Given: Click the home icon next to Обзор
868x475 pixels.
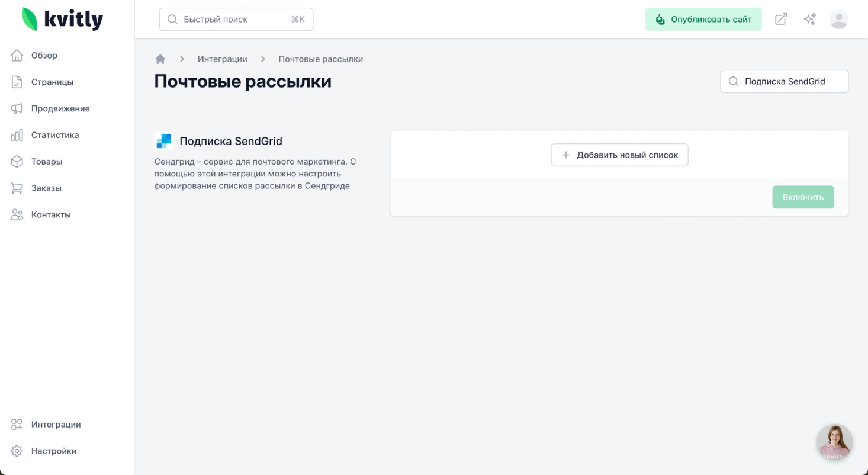Looking at the screenshot, I should (x=17, y=56).
